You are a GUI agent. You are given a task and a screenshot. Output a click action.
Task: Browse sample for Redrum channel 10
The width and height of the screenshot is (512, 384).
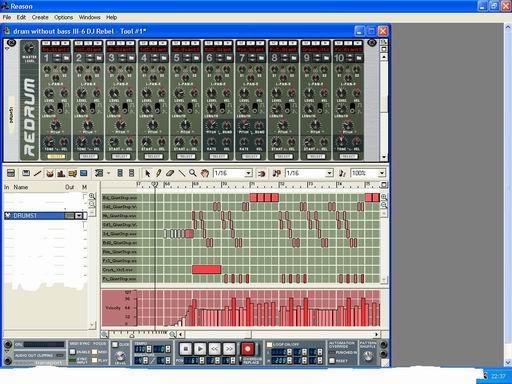[359, 58]
